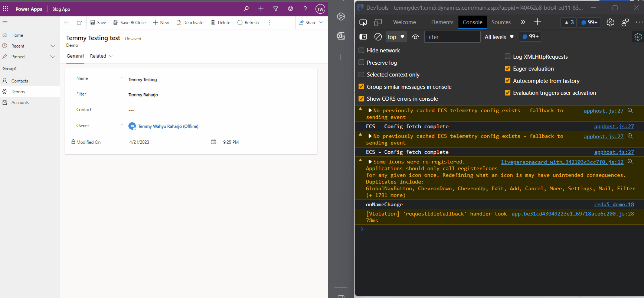Enable Log XMLHttpRequests checkbox
Viewport: 644px width, 298px height.
click(x=507, y=56)
